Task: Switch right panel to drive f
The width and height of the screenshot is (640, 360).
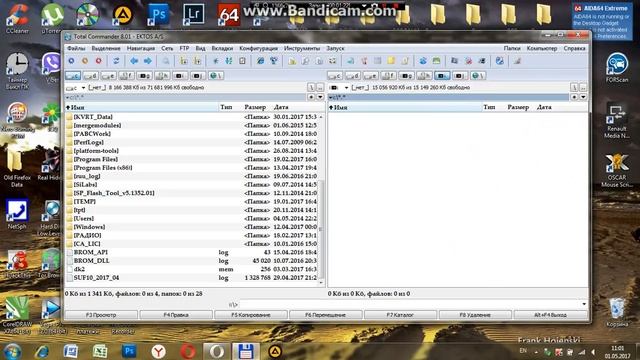Action: (x=388, y=76)
